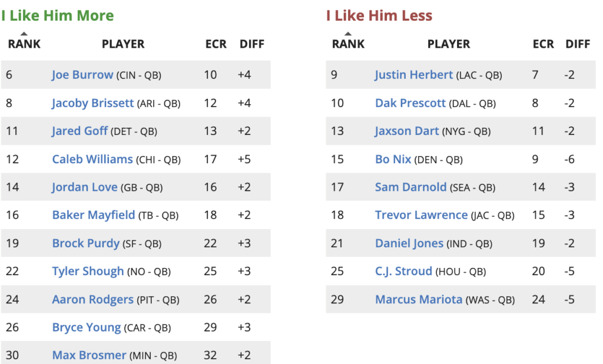The height and width of the screenshot is (364, 603).
Task: Open Jacoby Brissett player page
Action: pos(93,103)
